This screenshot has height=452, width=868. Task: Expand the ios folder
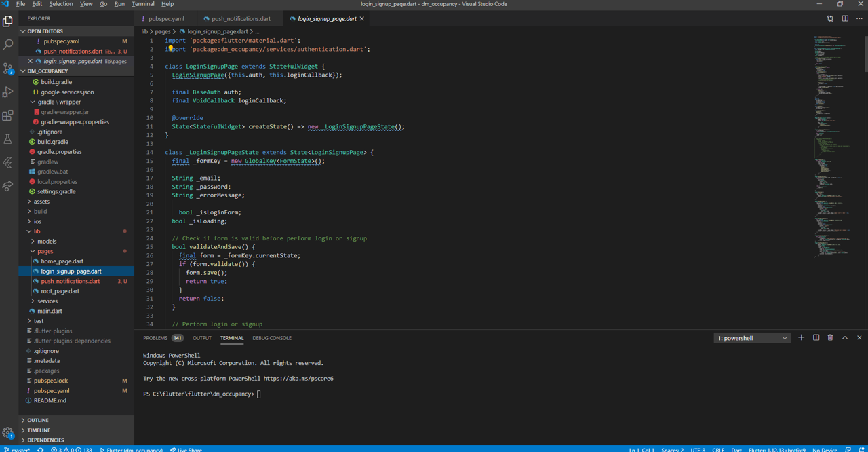click(x=37, y=221)
